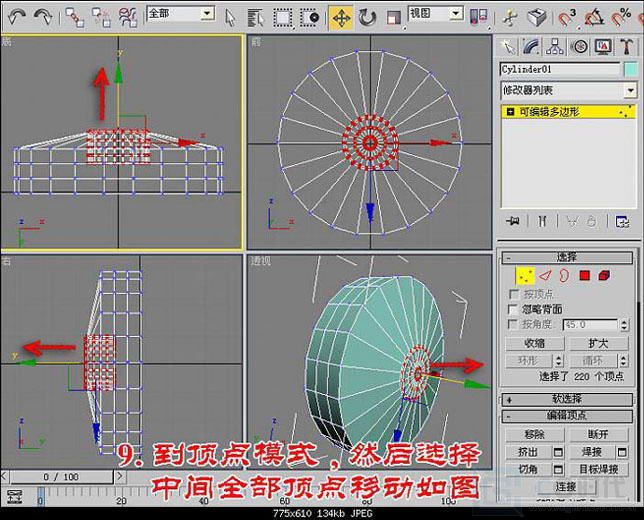
Task: Adjust the 按角度 spinner arrows
Action: click(624, 324)
